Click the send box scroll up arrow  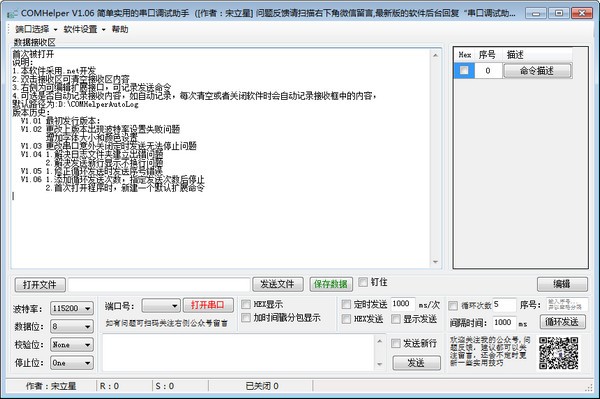pos(379,341)
